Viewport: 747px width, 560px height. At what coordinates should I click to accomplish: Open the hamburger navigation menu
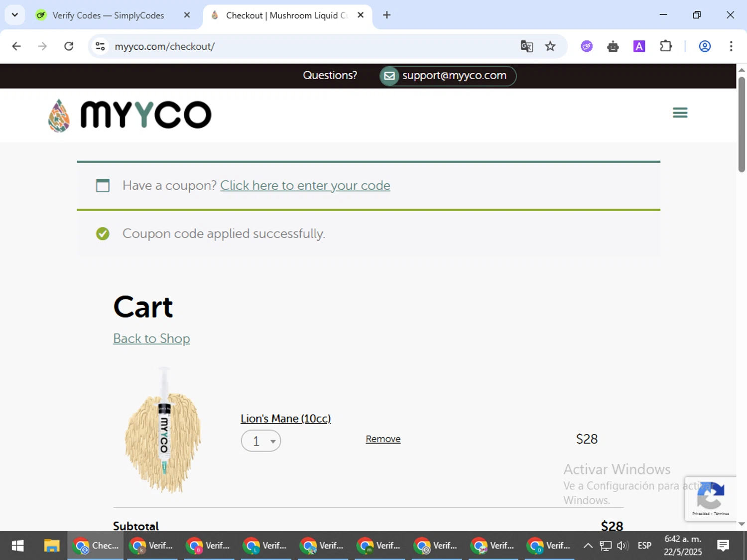pos(680,112)
